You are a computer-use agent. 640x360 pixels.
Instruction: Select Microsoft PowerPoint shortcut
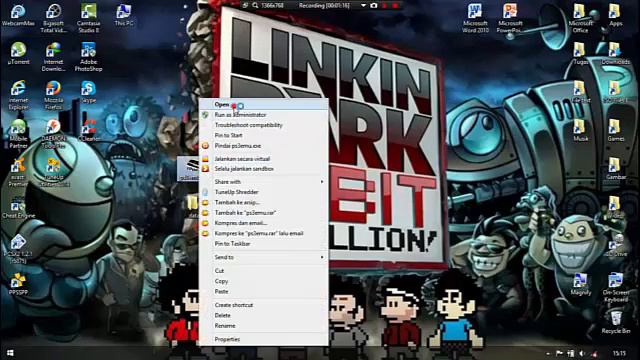(x=510, y=18)
